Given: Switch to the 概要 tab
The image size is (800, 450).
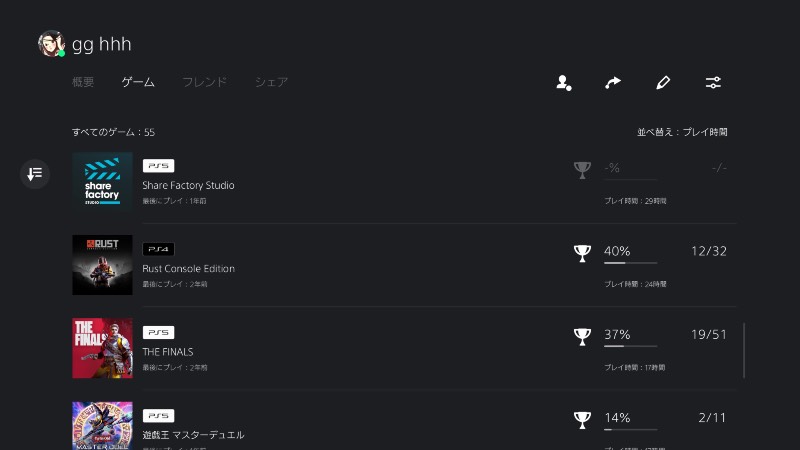Looking at the screenshot, I should point(83,82).
